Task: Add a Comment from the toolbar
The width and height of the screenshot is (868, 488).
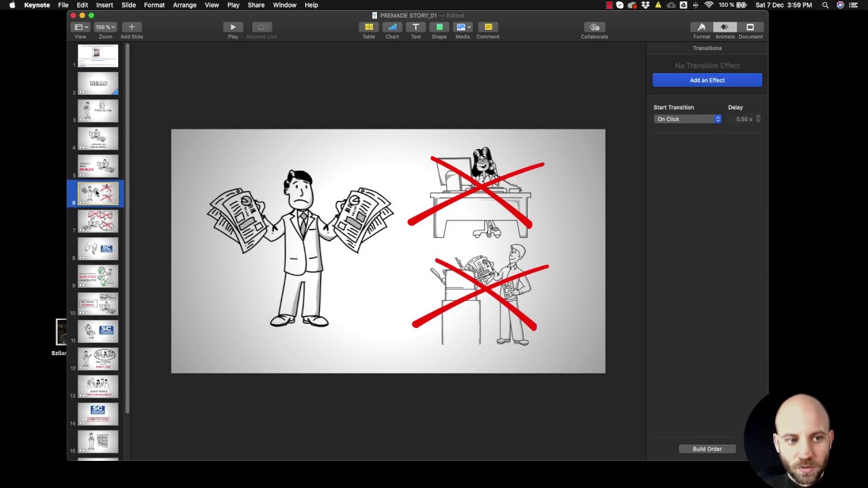Action: point(488,27)
